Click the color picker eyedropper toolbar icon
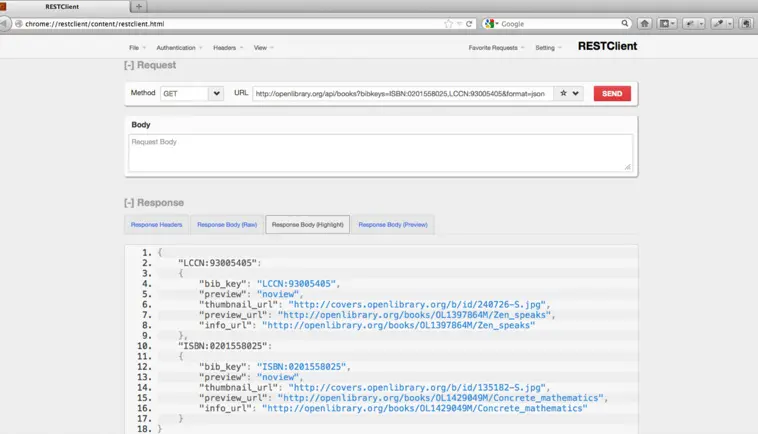758x434 pixels. click(x=718, y=23)
